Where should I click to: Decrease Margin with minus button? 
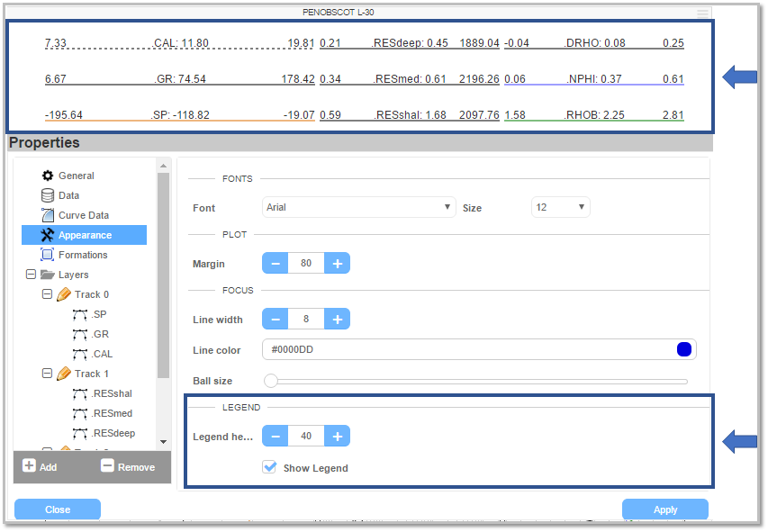pyautogui.click(x=276, y=264)
